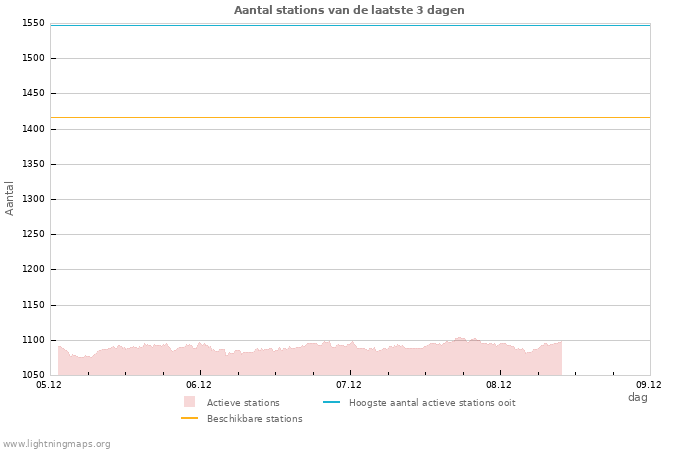The image size is (700, 450).
Task: Click the 1550 y-axis value
Action: 33,23
